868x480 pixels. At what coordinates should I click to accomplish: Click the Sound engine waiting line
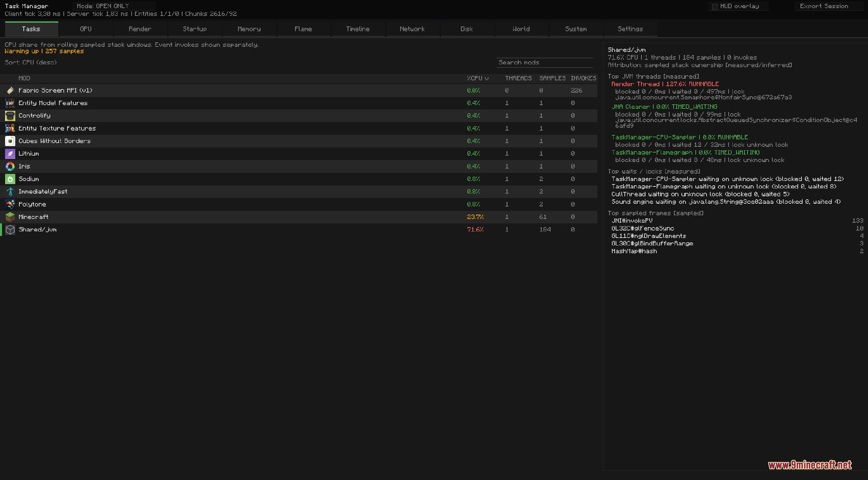point(726,202)
